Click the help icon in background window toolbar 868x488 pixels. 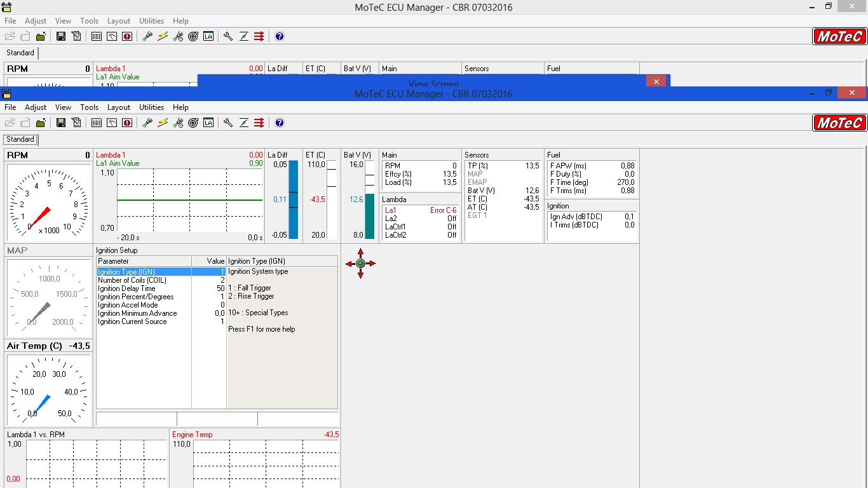pos(280,36)
